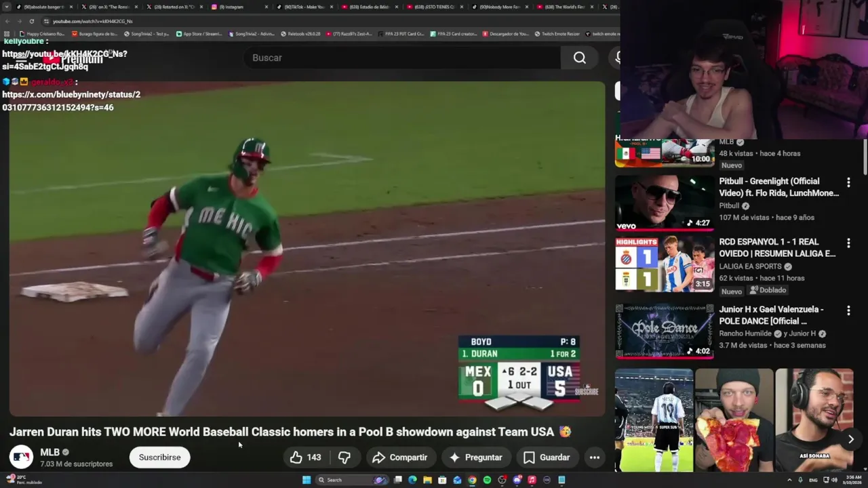Open 'FIFA 23 FUT Card Cr...' bookmark
Image resolution: width=868 pixels, height=488 pixels.
pos(401,33)
